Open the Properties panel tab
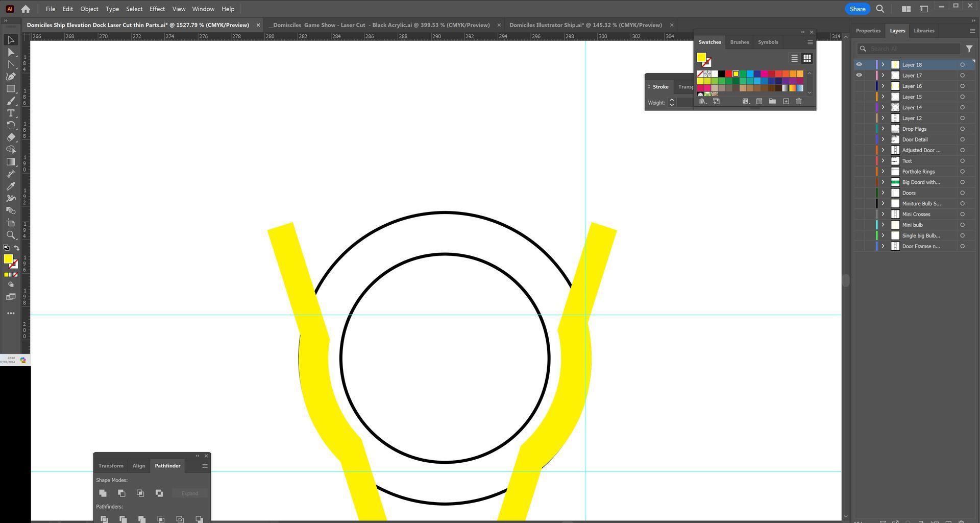The height and width of the screenshot is (523, 980). click(868, 31)
